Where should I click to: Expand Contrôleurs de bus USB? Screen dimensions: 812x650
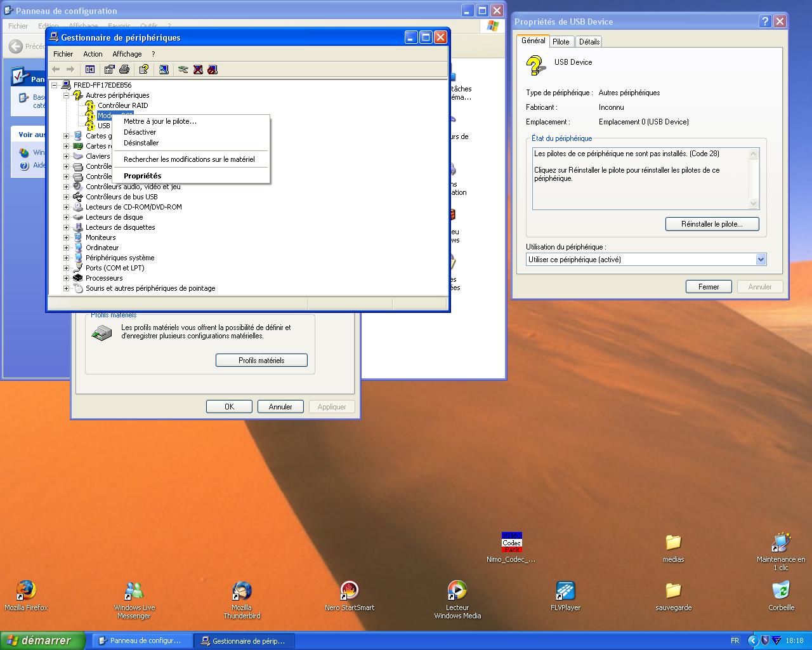point(66,197)
